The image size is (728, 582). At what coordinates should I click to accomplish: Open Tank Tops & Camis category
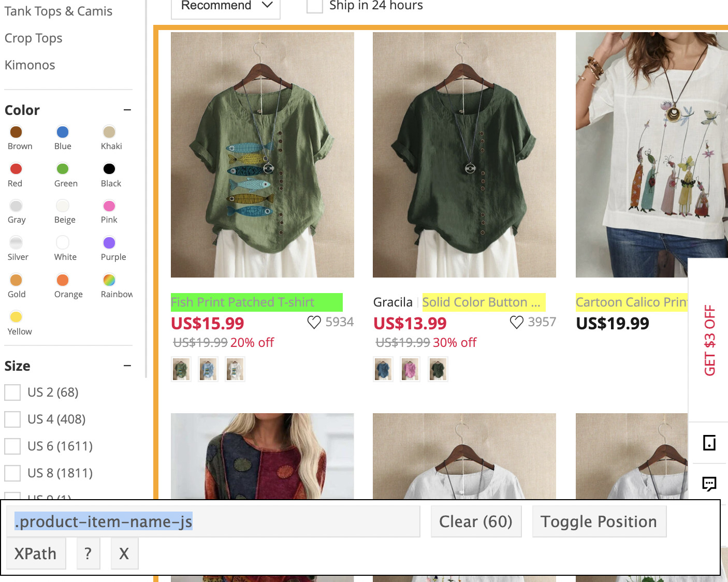pyautogui.click(x=59, y=11)
